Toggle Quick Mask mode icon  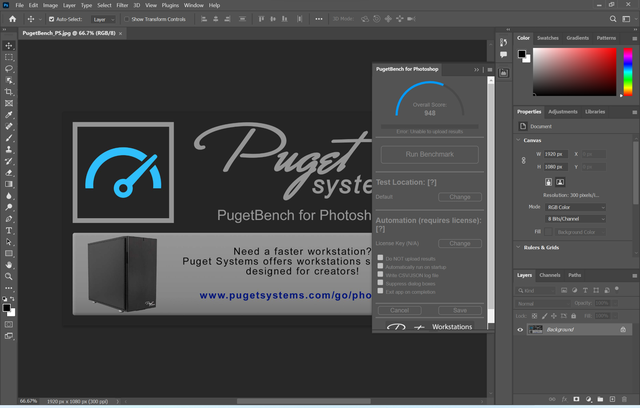click(x=9, y=324)
